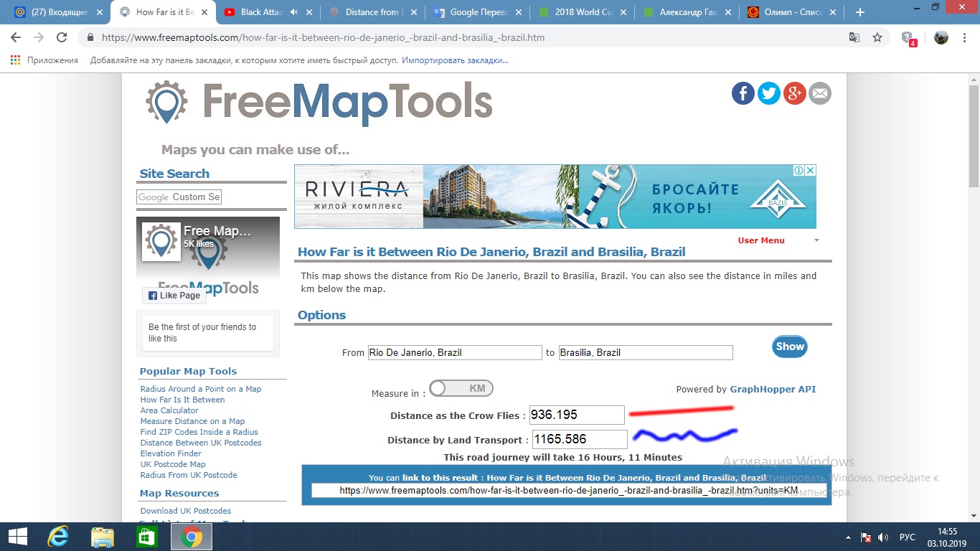Click the РУС language indicator
This screenshot has width=980, height=551.
tap(908, 537)
